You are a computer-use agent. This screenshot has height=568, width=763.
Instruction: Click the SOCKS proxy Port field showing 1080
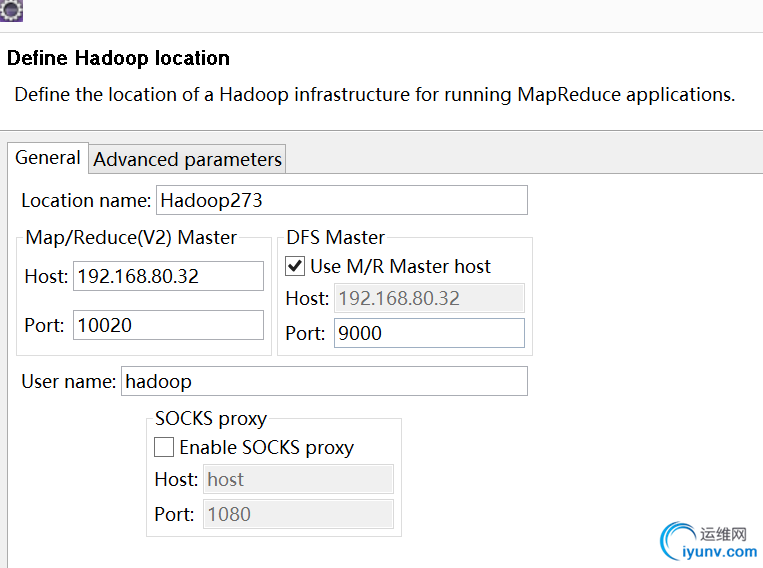click(x=298, y=514)
